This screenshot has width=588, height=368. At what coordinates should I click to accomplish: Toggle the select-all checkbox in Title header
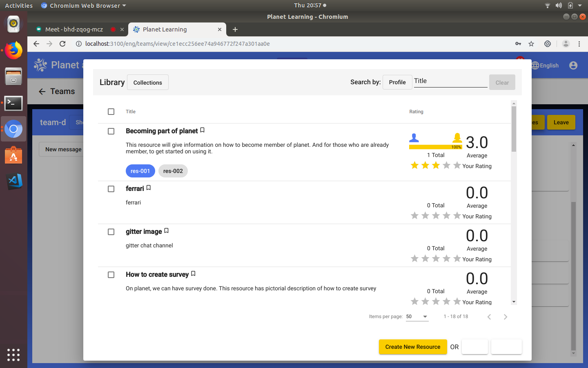[111, 112]
